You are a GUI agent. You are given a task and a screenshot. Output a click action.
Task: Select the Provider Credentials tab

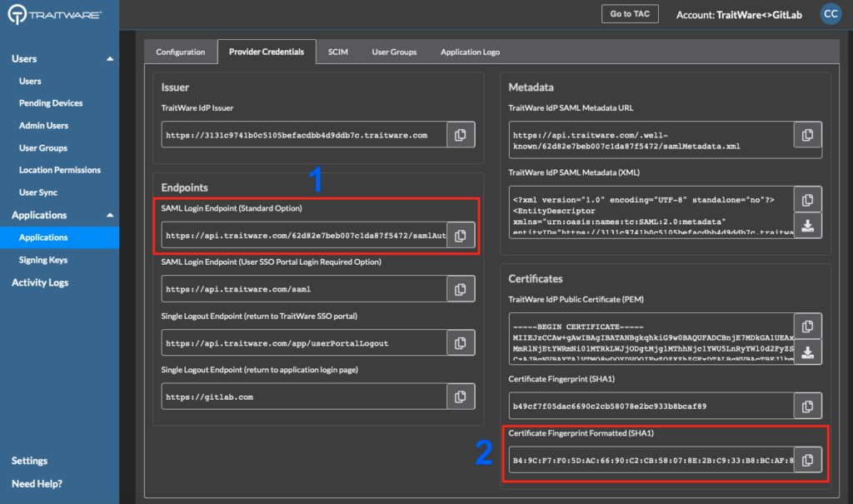pos(267,52)
